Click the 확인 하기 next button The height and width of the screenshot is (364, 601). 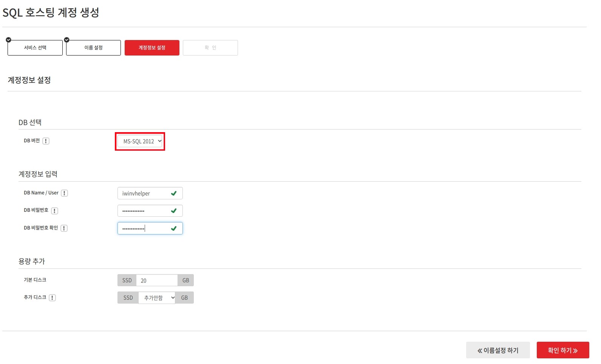point(563,350)
